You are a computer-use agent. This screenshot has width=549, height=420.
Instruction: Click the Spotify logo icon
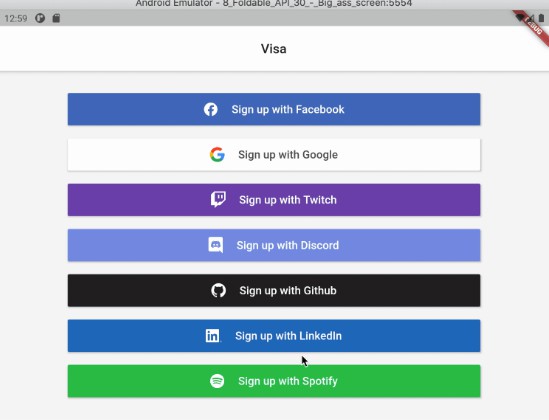coord(217,381)
